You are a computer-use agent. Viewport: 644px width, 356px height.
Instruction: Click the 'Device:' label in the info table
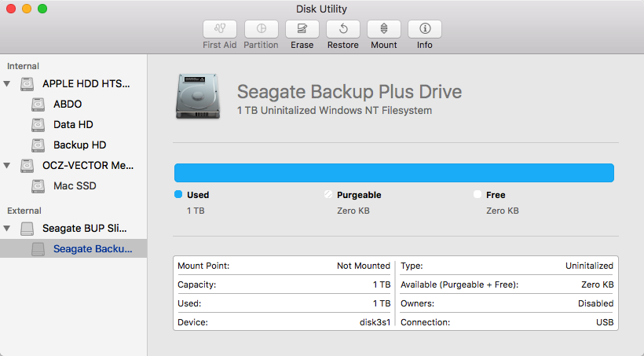[x=192, y=322]
